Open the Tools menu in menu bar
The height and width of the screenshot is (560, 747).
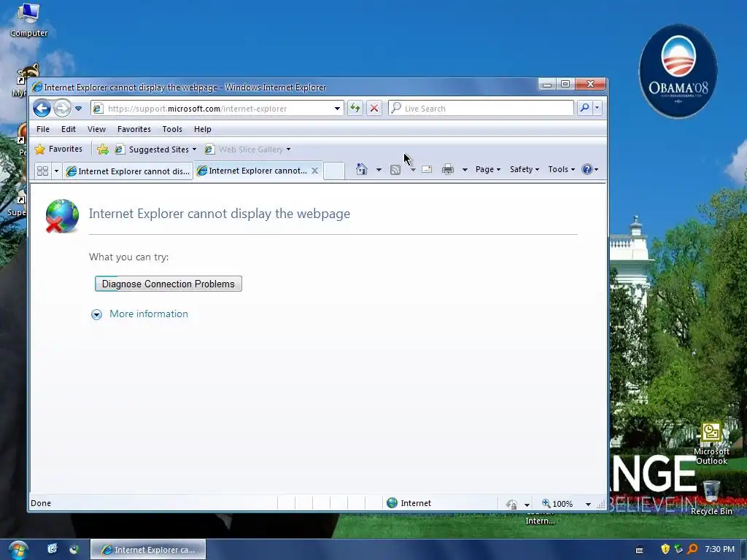click(x=172, y=129)
